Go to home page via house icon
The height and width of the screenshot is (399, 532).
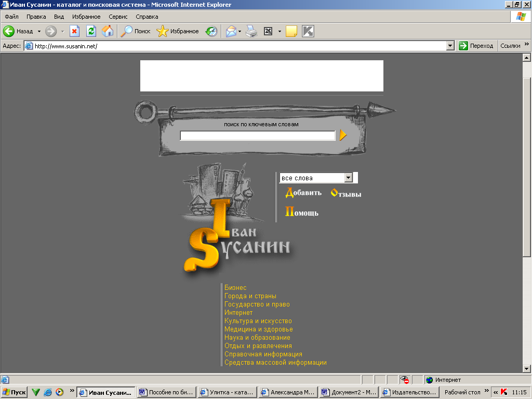click(x=108, y=31)
